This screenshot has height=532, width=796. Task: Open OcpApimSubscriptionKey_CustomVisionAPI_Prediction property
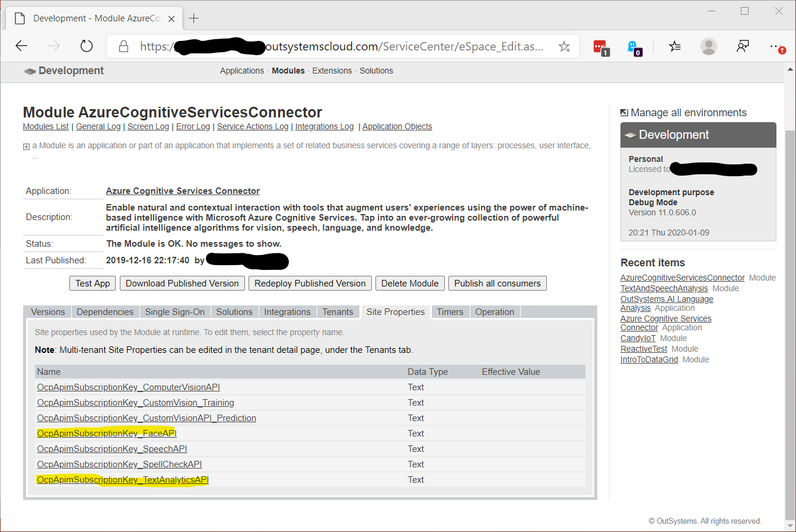pyautogui.click(x=147, y=418)
